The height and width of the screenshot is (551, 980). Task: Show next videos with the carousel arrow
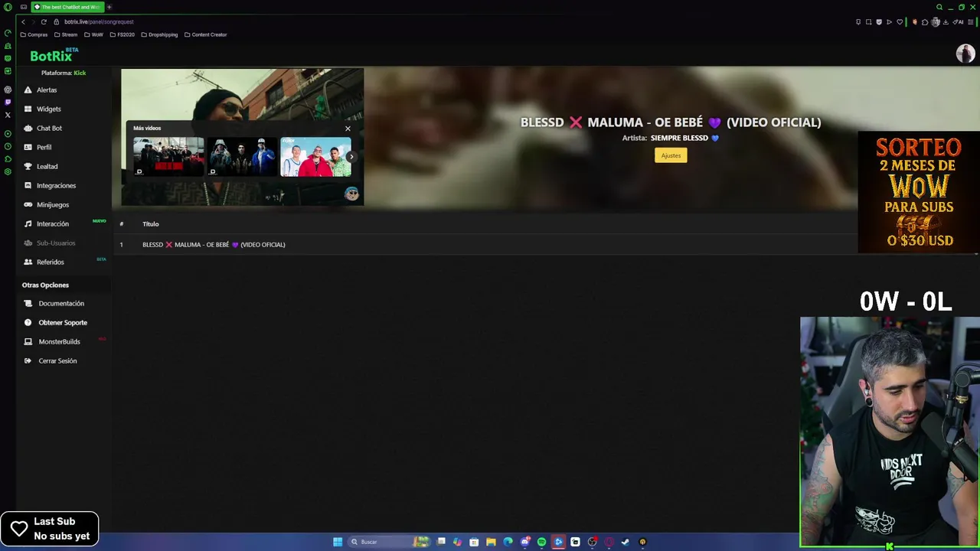click(351, 157)
